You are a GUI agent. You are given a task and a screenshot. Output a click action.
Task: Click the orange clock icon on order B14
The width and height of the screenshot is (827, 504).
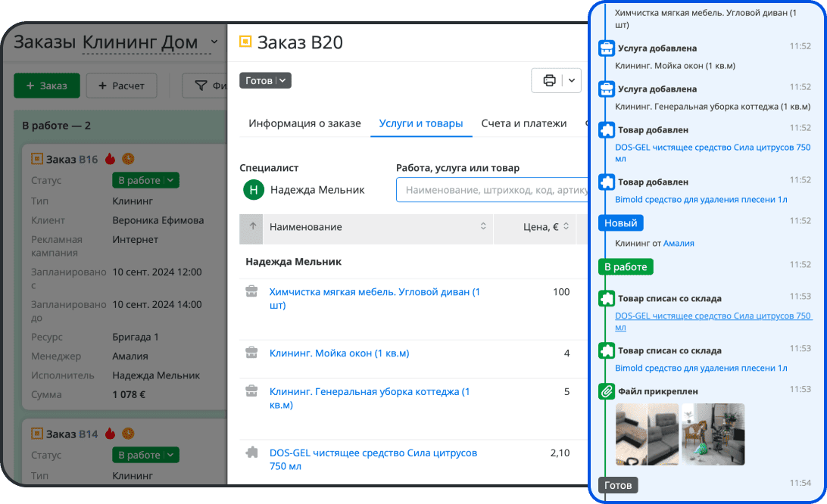[129, 434]
